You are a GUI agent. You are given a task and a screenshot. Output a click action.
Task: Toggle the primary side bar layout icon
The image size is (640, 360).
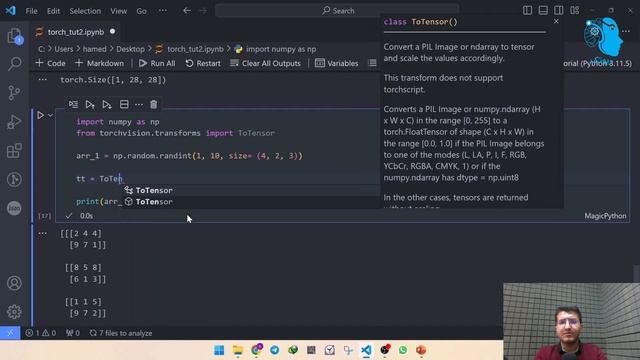(x=527, y=11)
